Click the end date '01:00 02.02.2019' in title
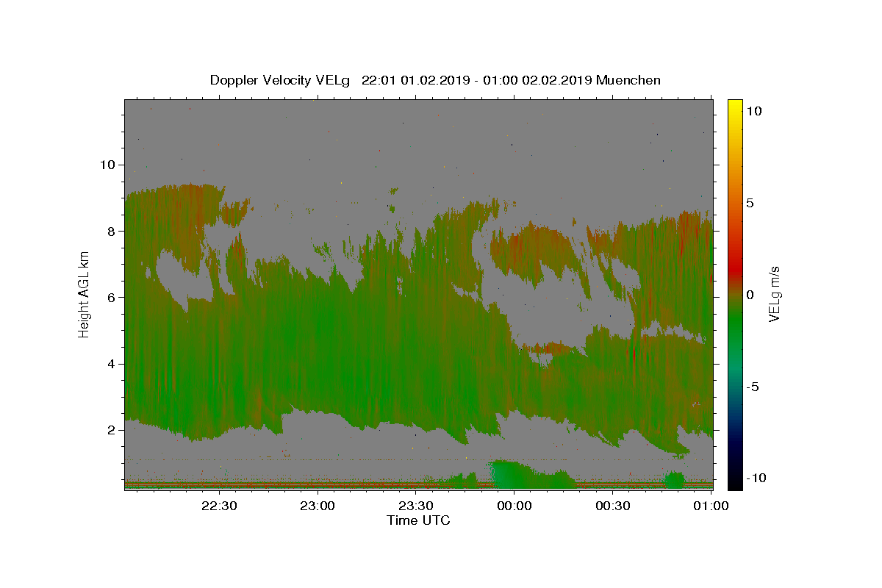 539,80
